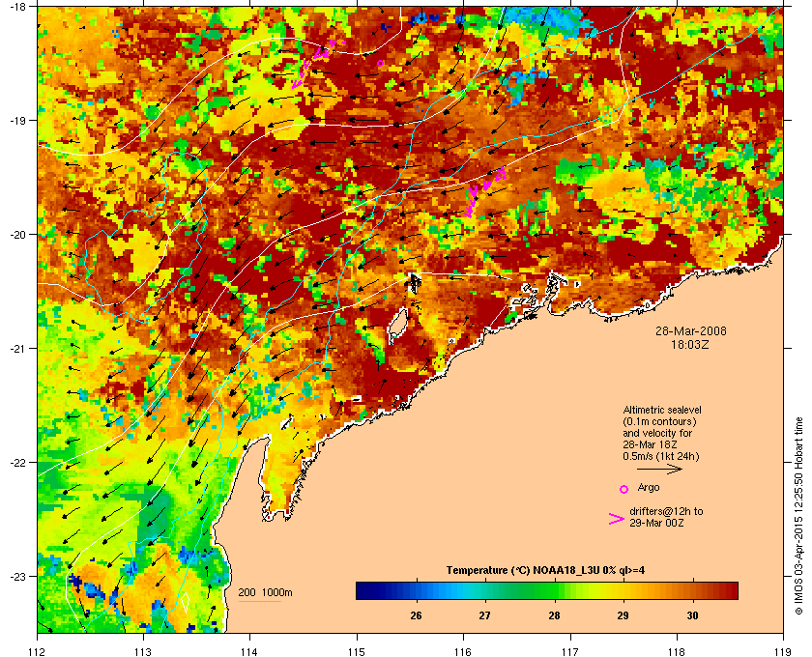
Task: Click the 0.5m/s velocity scale arrow in the legend
Action: [659, 469]
